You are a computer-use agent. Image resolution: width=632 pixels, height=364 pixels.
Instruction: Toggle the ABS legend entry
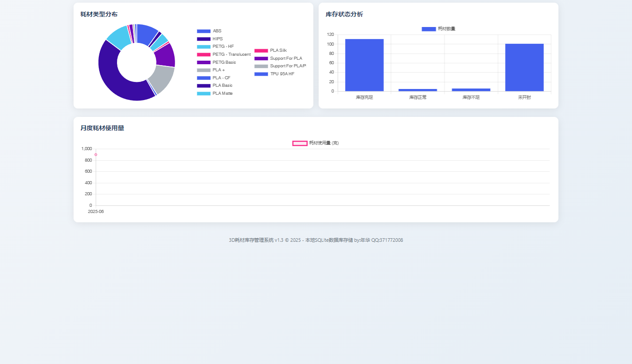[x=209, y=31]
